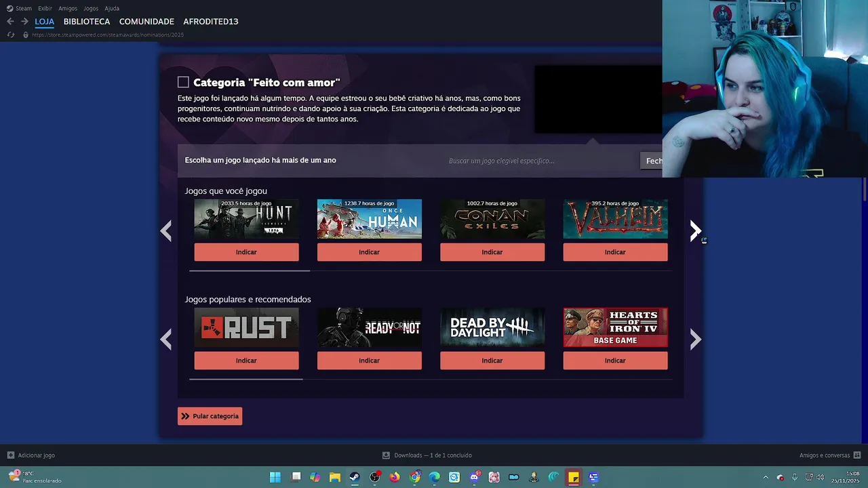Screen dimensions: 868x488
Task: Click Adicionar jogo at bottom left
Action: [x=36, y=455]
